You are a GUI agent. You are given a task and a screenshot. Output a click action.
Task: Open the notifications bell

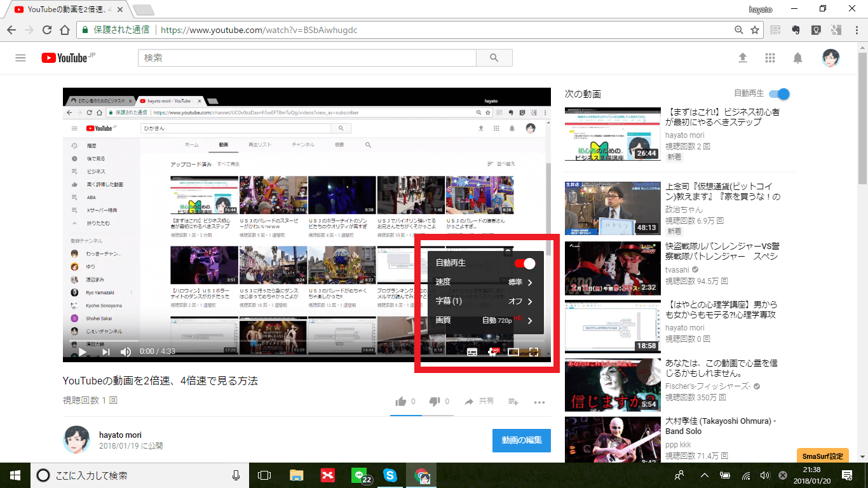798,58
